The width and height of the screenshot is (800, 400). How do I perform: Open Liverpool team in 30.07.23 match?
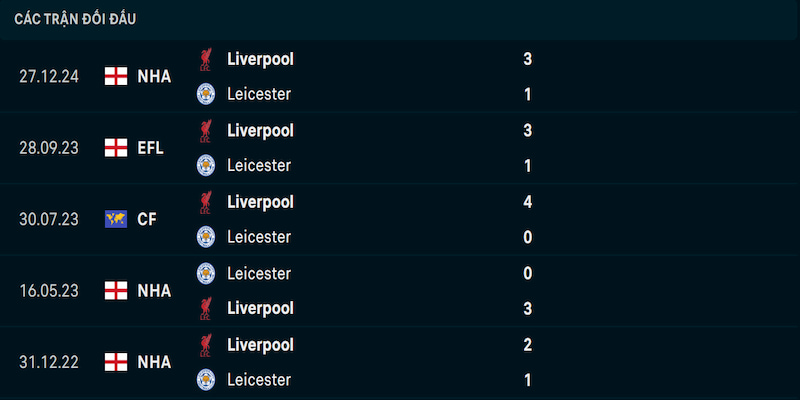coord(260,203)
